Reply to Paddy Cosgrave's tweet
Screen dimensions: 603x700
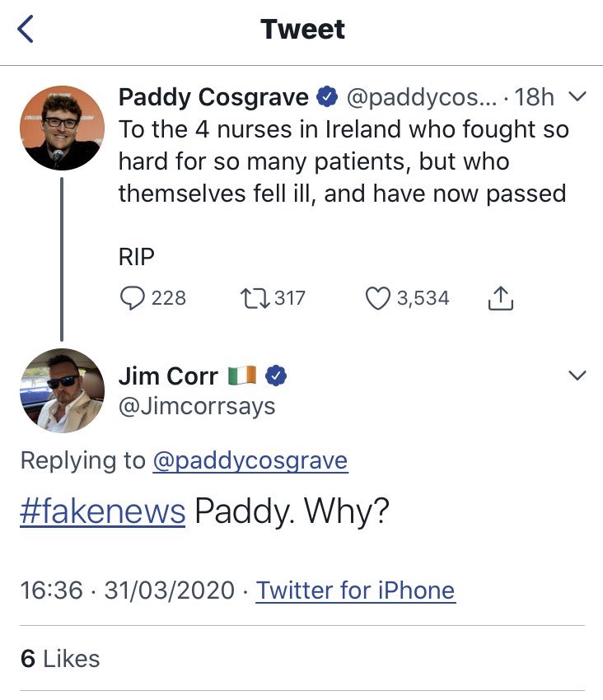point(132,298)
